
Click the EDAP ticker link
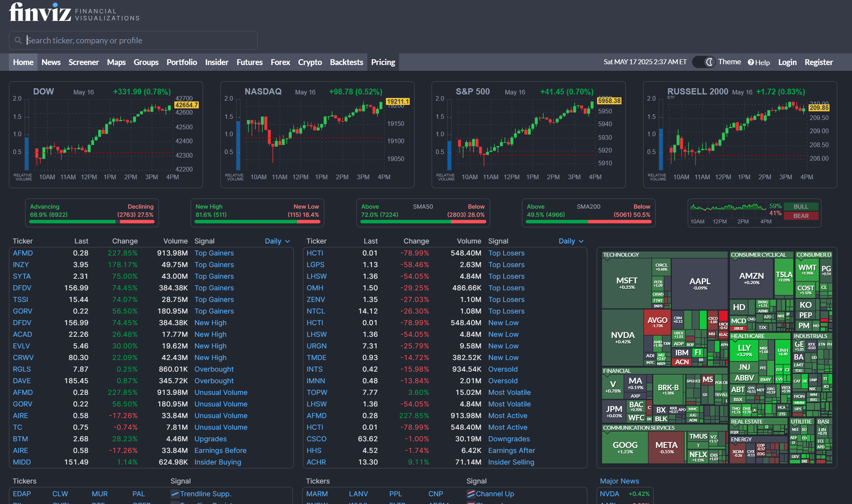point(22,494)
